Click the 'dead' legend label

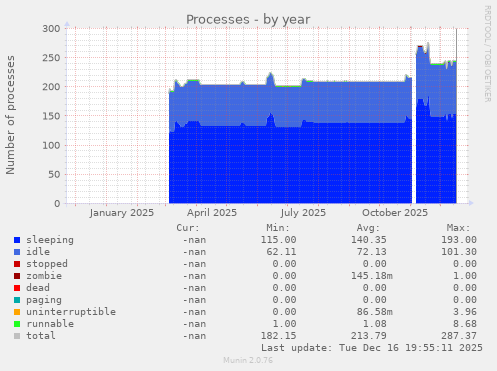[38, 288]
